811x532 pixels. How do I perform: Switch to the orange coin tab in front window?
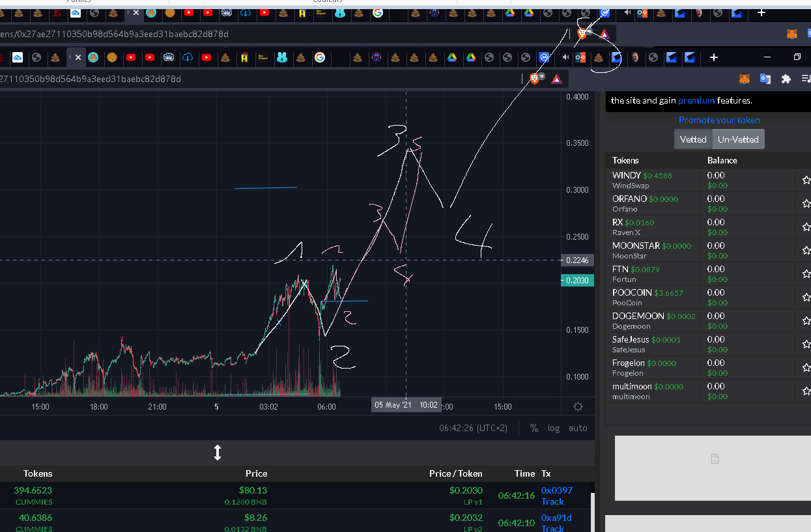[x=111, y=57]
